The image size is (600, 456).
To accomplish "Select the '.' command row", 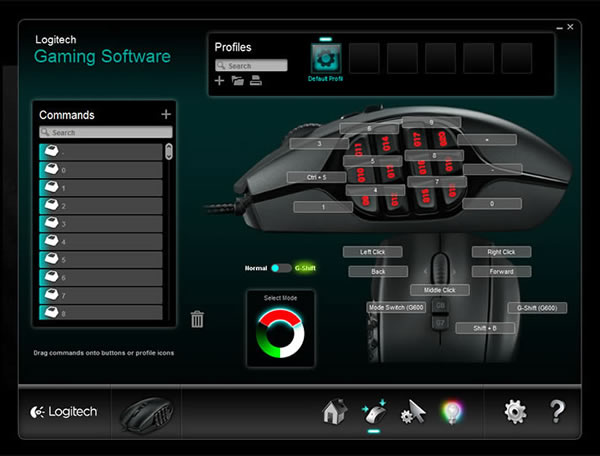I will click(101, 152).
